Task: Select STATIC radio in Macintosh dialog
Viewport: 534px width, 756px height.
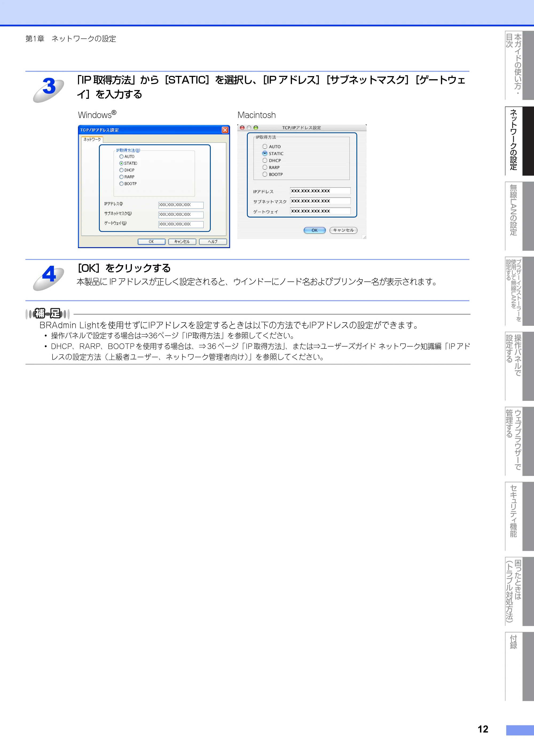Action: (x=265, y=154)
